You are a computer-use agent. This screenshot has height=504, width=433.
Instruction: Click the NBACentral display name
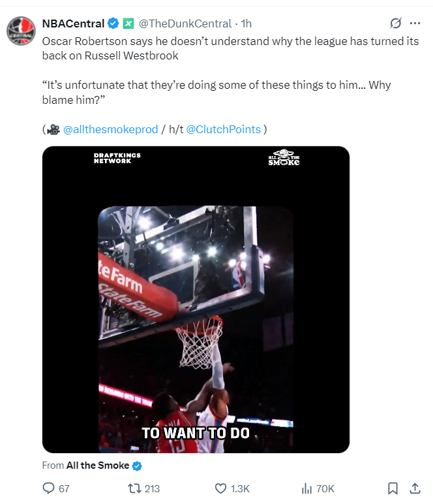pyautogui.click(x=72, y=24)
